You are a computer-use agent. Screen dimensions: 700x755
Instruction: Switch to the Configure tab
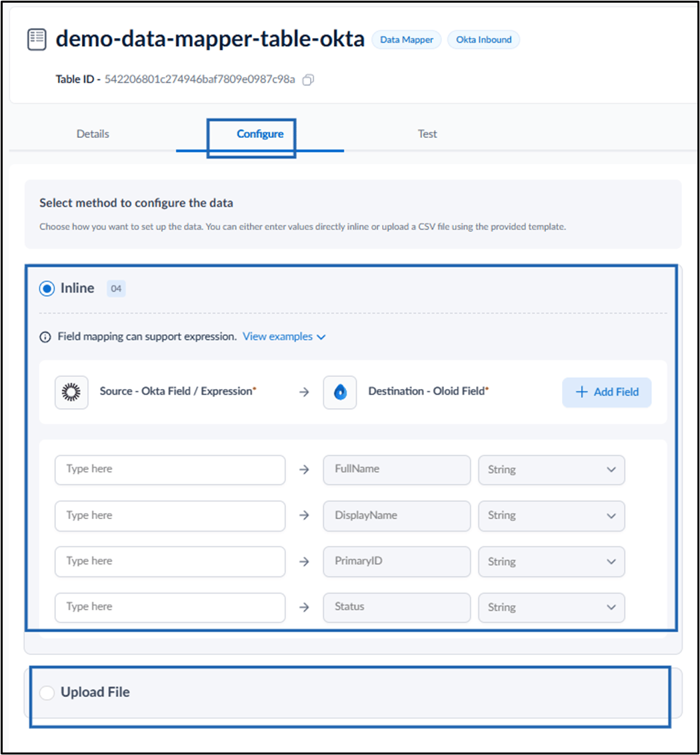260,134
